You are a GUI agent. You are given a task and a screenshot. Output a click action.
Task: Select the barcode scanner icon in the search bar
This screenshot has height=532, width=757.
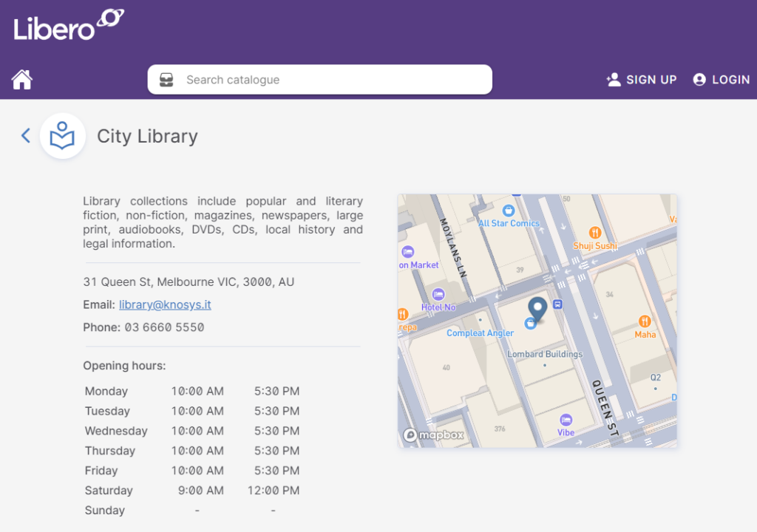coord(166,79)
